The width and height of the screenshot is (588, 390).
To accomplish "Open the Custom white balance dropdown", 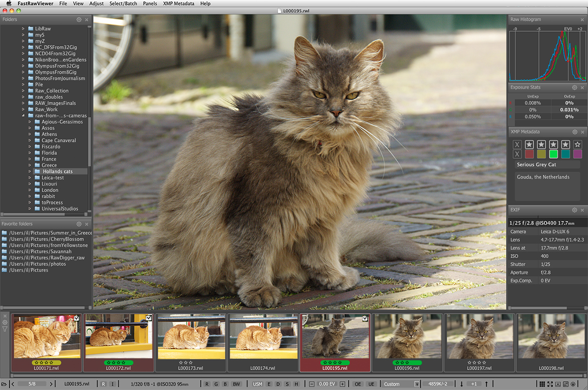I will [x=417, y=384].
